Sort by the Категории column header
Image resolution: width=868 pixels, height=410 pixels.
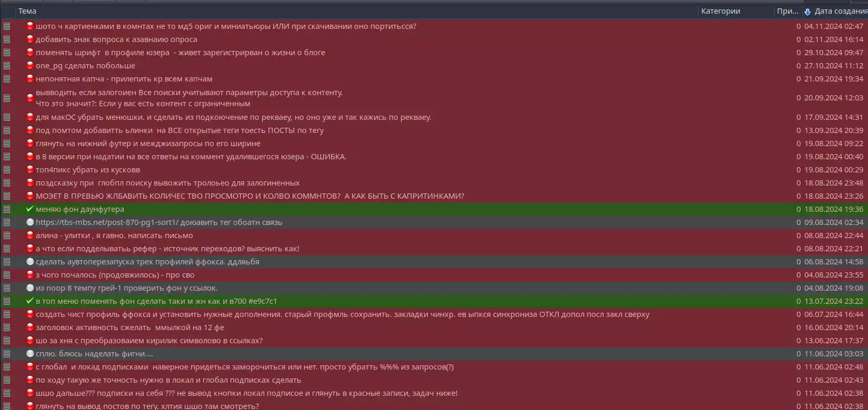(x=720, y=11)
